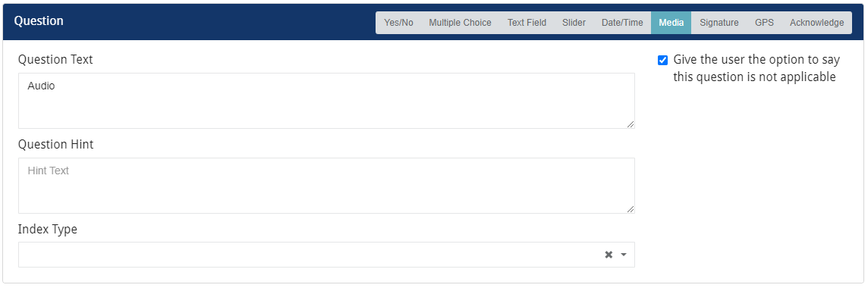Focus the Question Text field containing Audio
Screen dimensions: 868x288
[x=326, y=101]
